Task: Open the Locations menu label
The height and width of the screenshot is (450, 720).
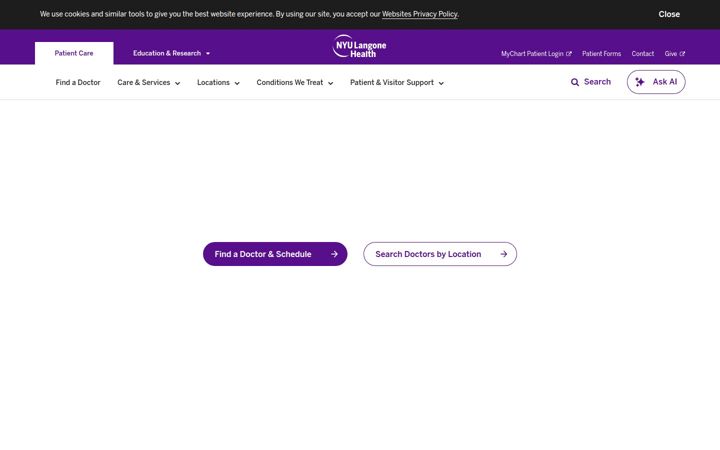Action: click(x=213, y=83)
